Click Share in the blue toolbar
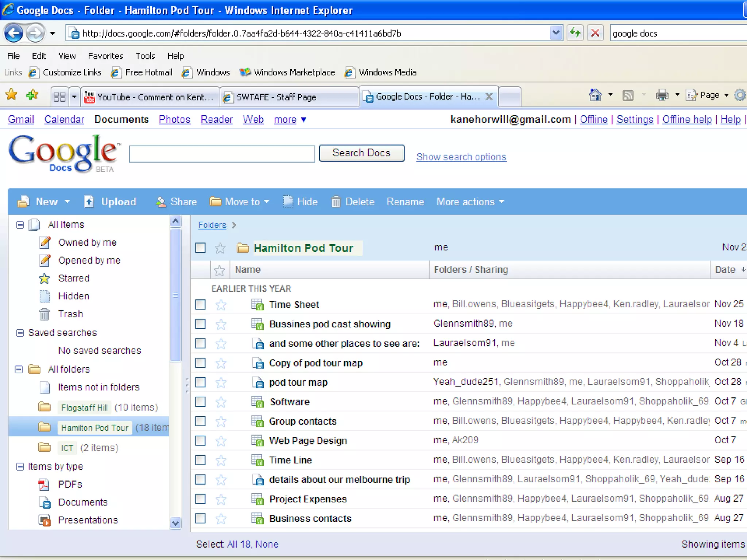The width and height of the screenshot is (747, 560). (177, 202)
